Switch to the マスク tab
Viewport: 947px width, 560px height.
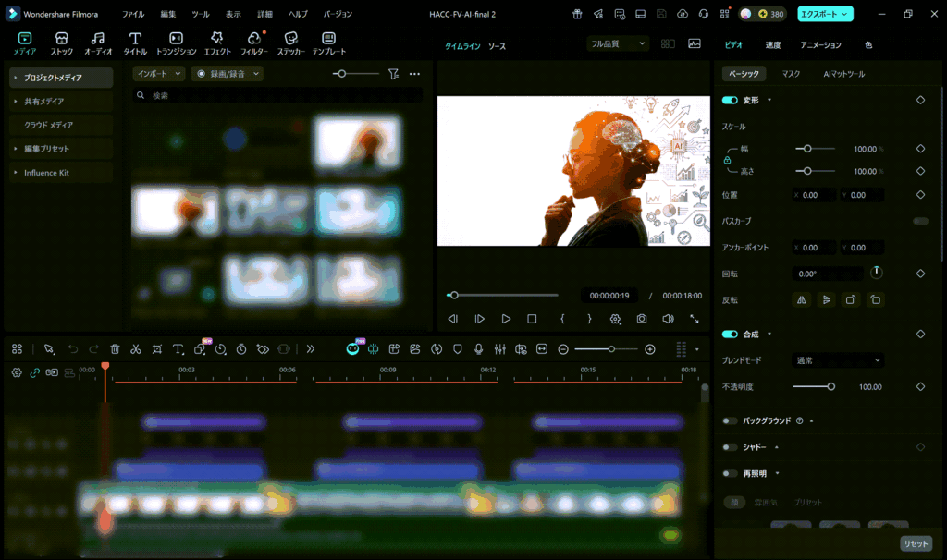pos(791,74)
